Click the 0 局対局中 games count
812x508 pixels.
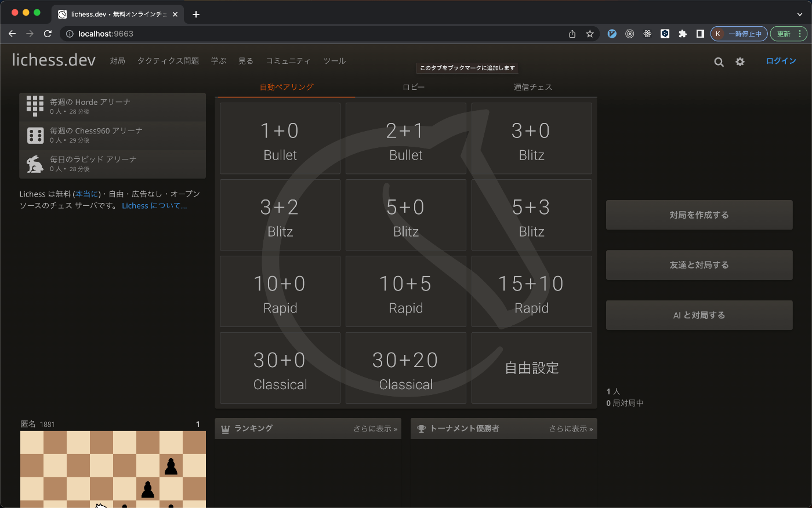625,403
